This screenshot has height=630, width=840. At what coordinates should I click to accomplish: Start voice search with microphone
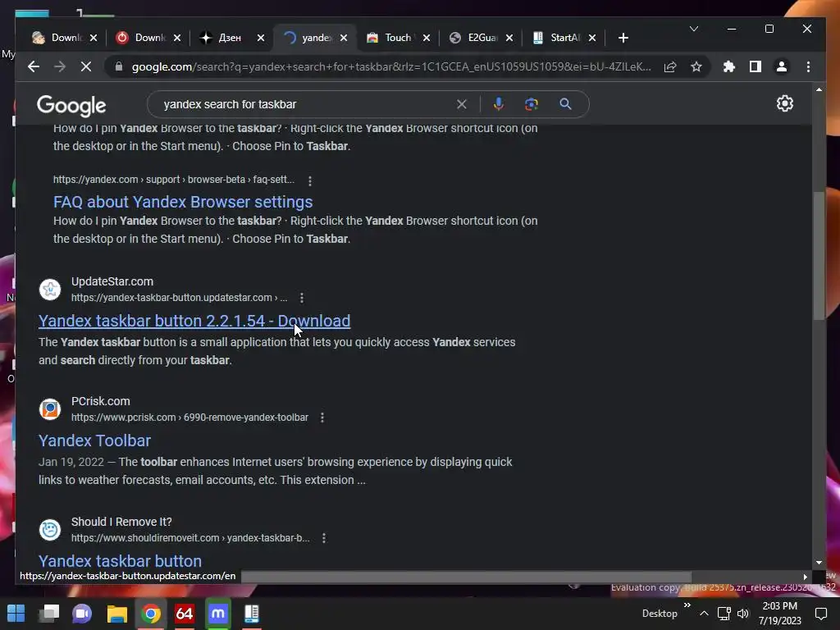click(x=498, y=104)
